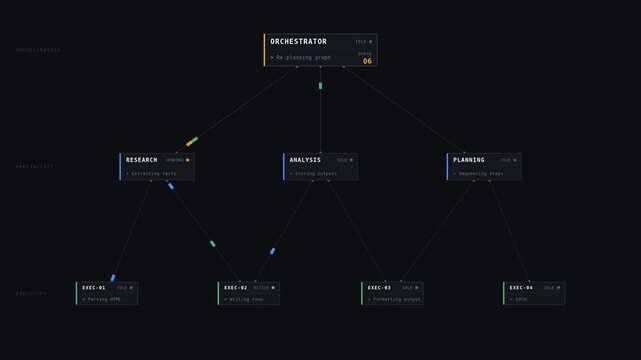Click the EXEC-04 'Idle' task line
641x360 pixels.
point(518,299)
